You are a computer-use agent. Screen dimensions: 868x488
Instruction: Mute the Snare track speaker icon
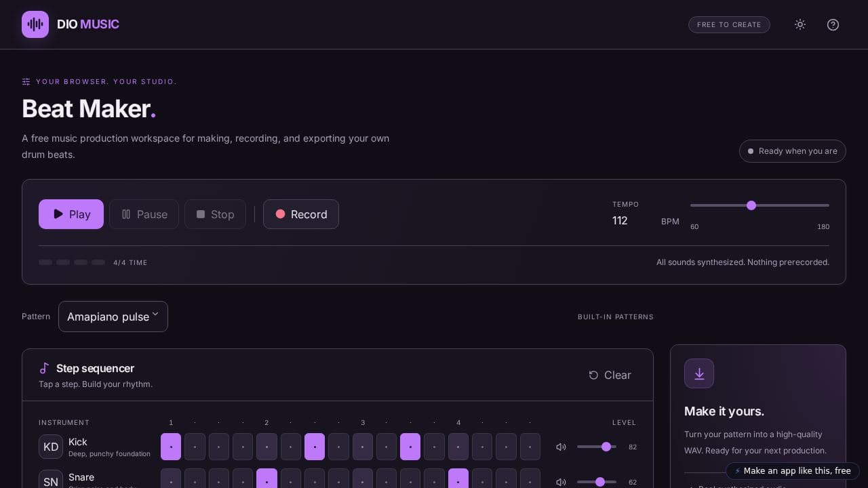click(561, 482)
